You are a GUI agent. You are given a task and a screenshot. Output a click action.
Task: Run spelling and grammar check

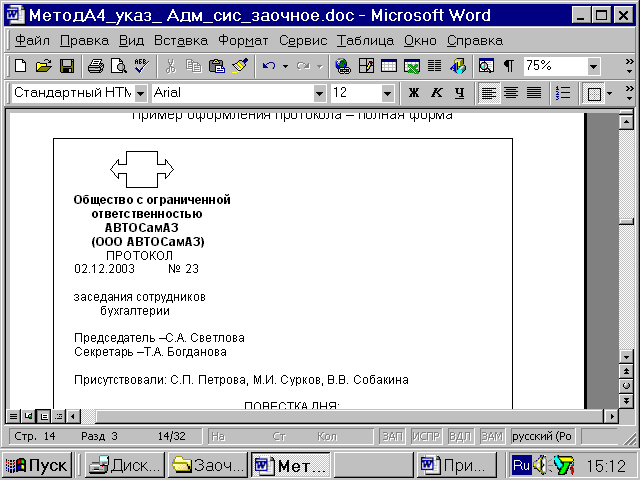(142, 66)
